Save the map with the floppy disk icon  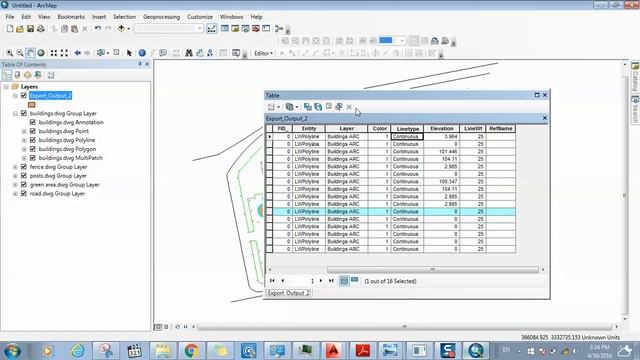click(x=30, y=29)
